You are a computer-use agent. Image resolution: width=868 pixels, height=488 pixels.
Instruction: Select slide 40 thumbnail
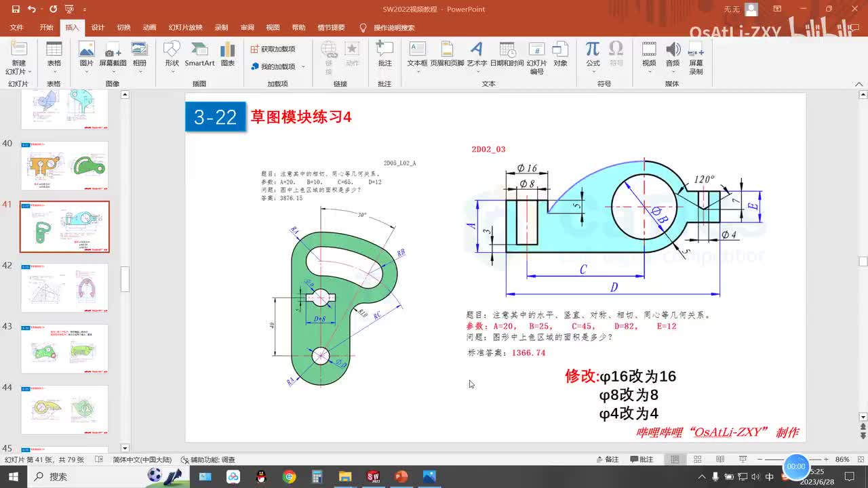click(64, 166)
